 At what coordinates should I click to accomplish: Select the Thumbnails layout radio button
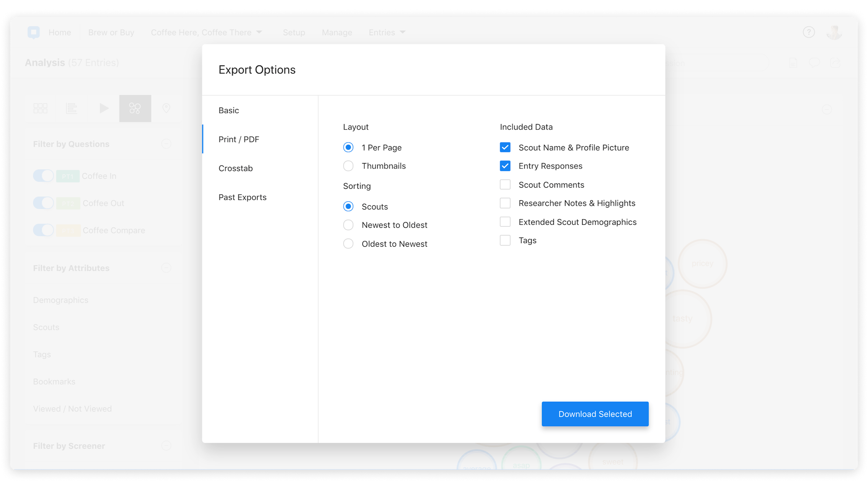[x=348, y=166]
